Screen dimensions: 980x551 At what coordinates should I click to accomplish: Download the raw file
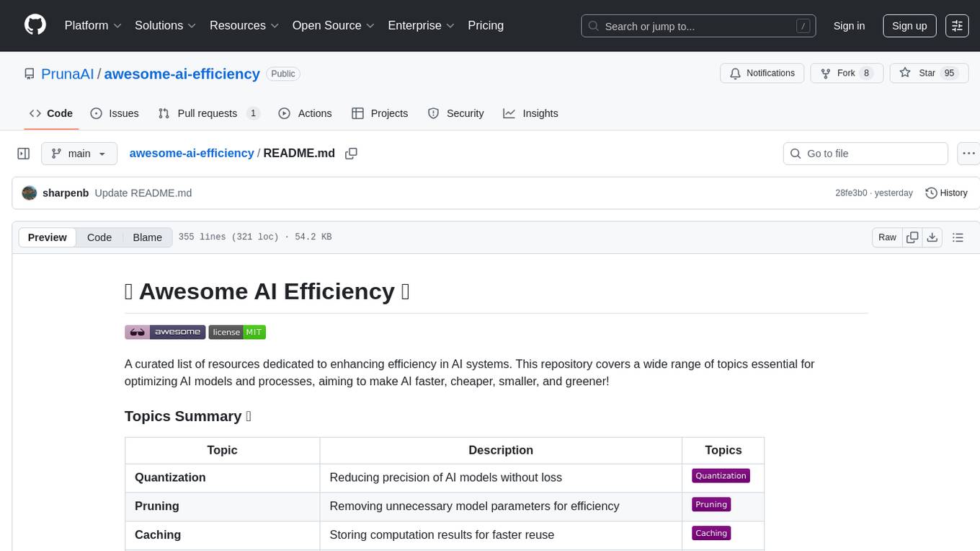click(932, 237)
